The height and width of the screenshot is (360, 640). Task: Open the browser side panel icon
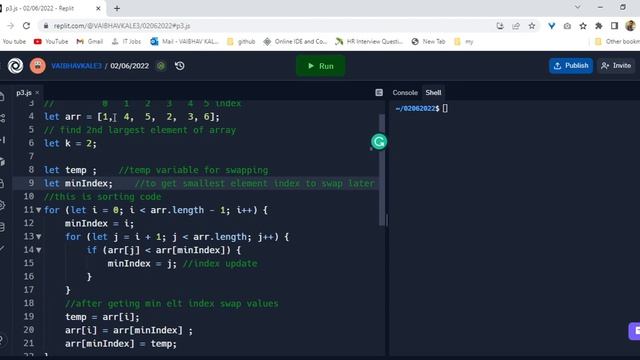614,26
